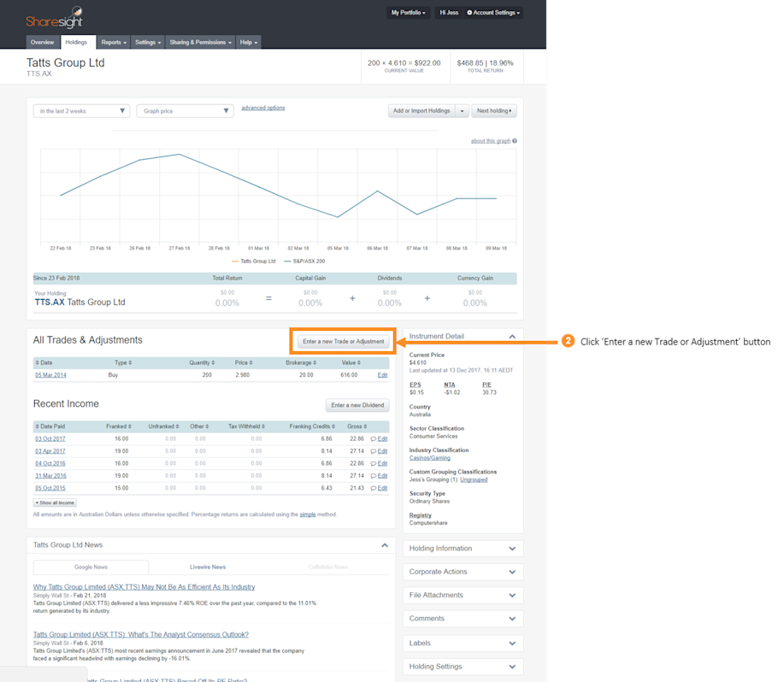Open the arrow next to Add or Import Holdings
784x682 pixels.
[462, 111]
